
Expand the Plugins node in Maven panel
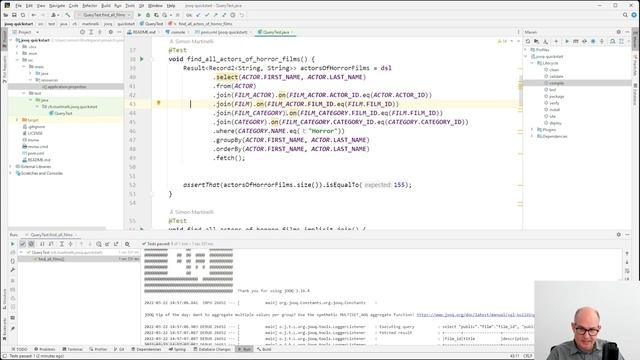coord(532,129)
